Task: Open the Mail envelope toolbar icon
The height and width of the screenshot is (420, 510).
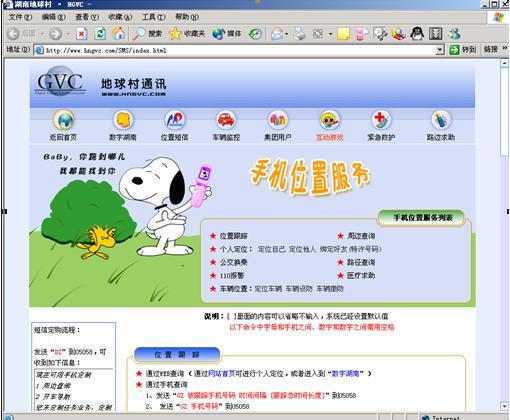Action: tap(277, 34)
